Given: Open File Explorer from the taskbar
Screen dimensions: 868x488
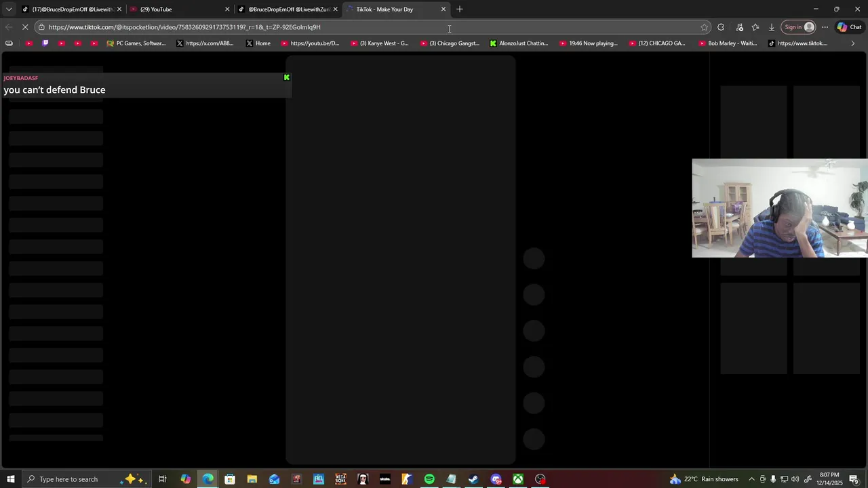Looking at the screenshot, I should tap(252, 479).
